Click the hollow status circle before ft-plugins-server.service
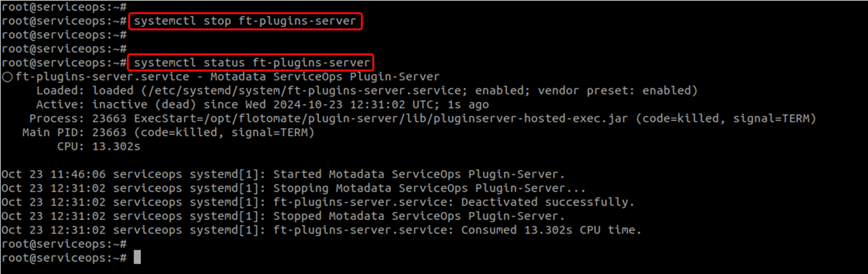This screenshot has height=274, width=868. pos(7,77)
